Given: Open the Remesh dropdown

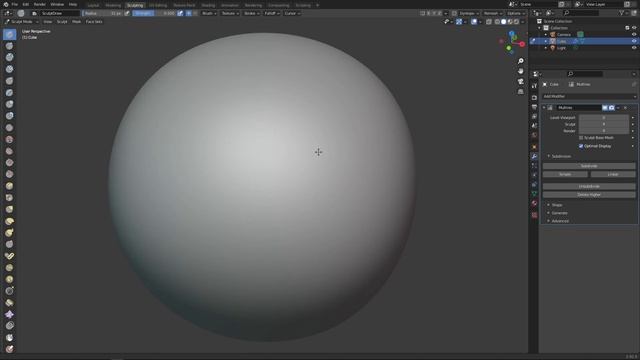Looking at the screenshot, I should pyautogui.click(x=493, y=13).
